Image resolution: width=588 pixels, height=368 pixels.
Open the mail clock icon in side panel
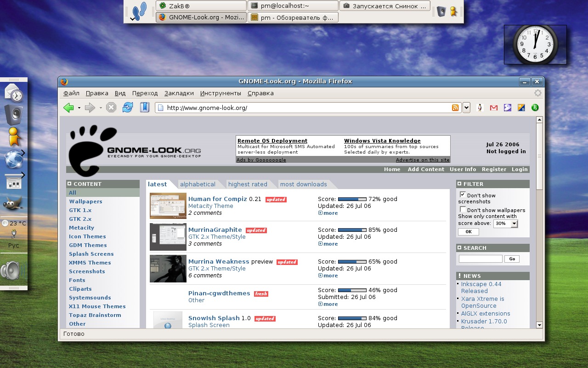14,92
